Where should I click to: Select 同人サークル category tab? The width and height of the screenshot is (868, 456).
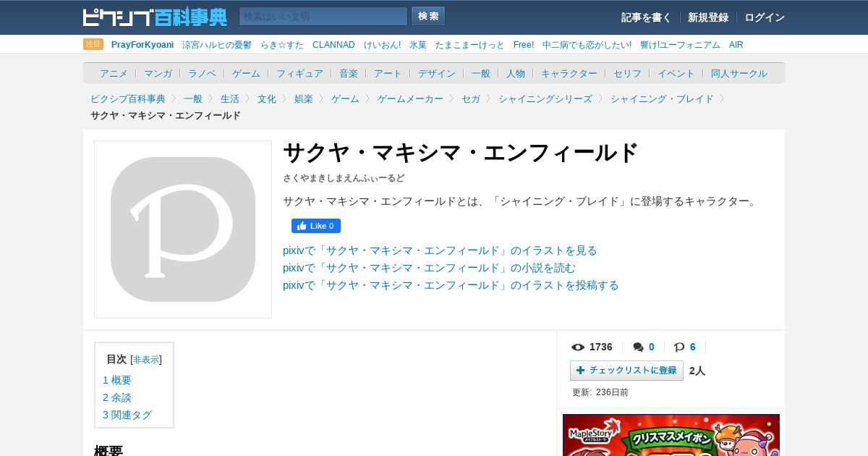point(739,73)
